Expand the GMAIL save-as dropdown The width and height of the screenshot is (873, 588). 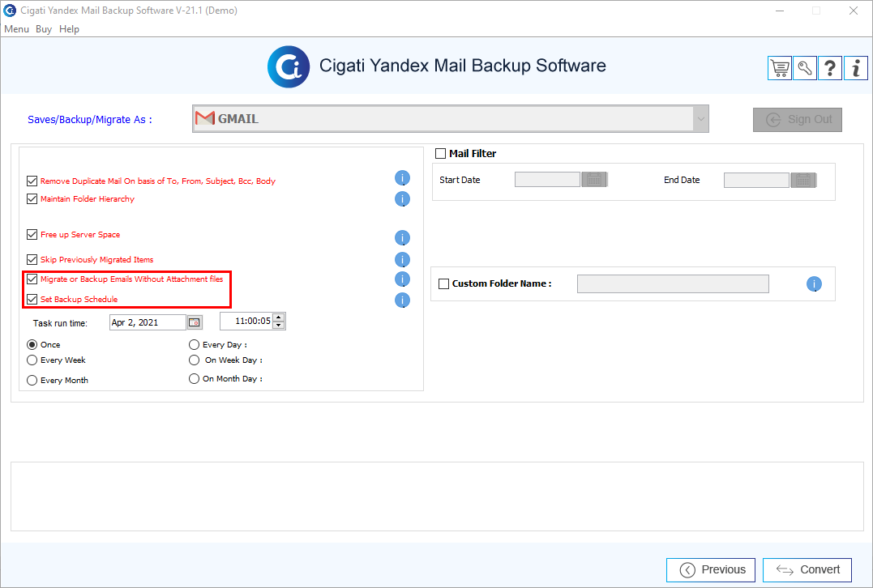[x=700, y=118]
